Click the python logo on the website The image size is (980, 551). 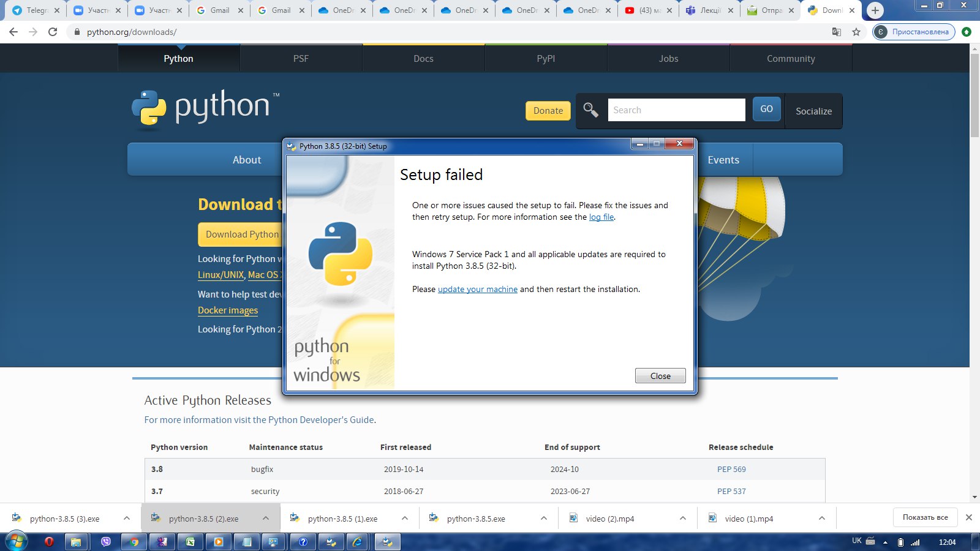pyautogui.click(x=206, y=109)
